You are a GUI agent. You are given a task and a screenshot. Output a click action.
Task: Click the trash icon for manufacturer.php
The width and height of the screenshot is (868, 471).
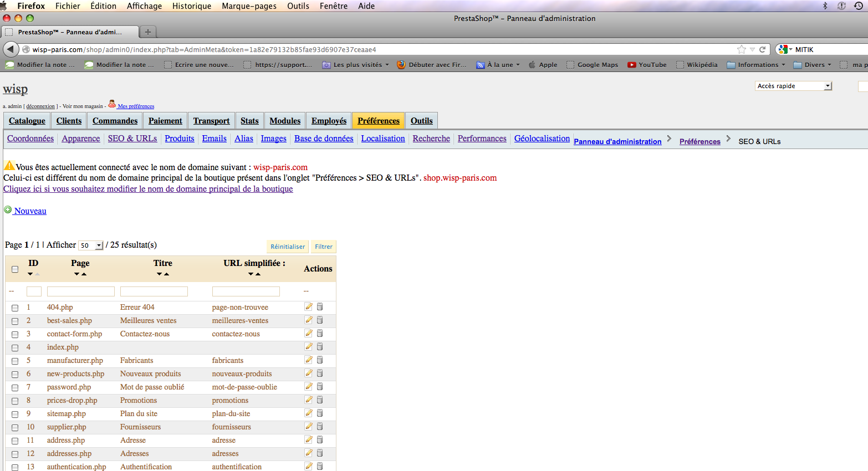pos(320,360)
